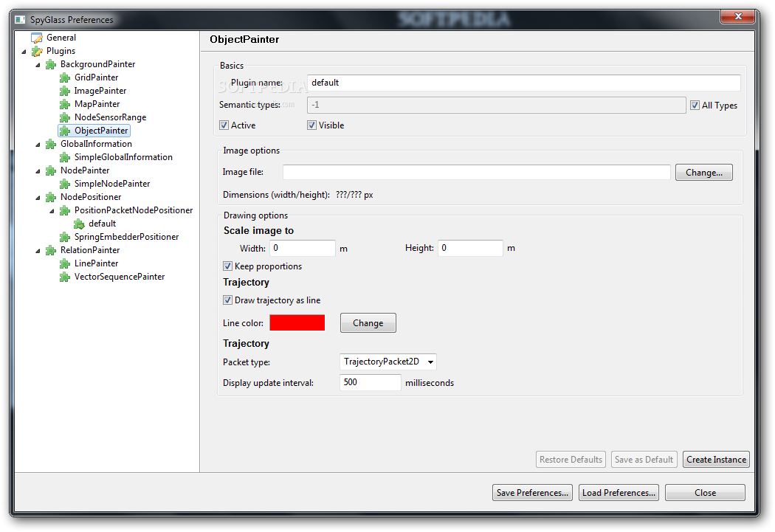Collapse the GlobalInformation tree node
Image resolution: width=775 pixels, height=532 pixels.
point(38,145)
